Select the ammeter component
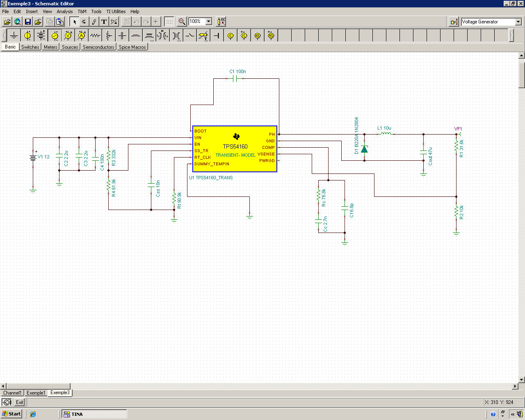Viewport: 525px width, 420px height. click(x=81, y=35)
